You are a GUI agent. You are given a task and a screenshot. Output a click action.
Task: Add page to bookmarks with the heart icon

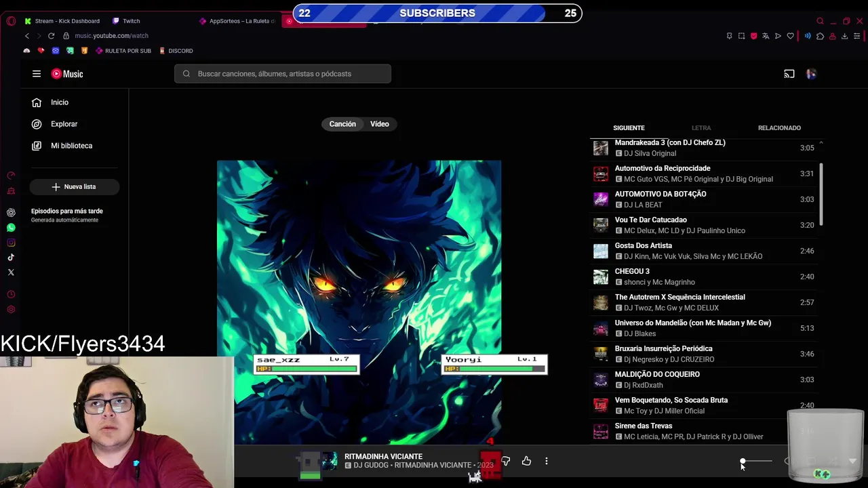coord(790,36)
